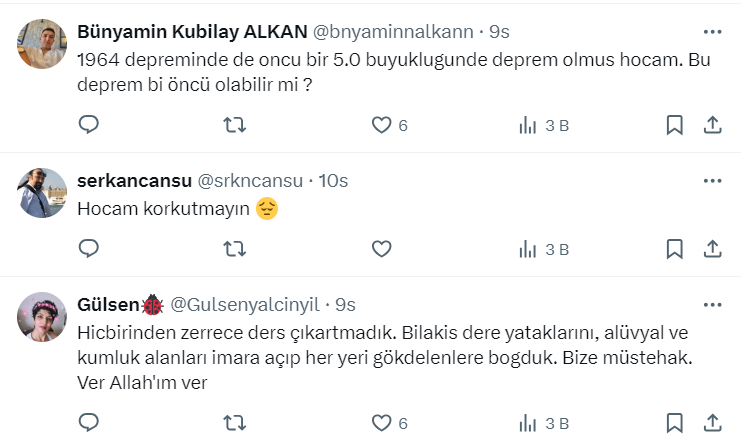Viewport: 741px width, 445px height.
Task: Share Gülsen's tweet
Action: [x=713, y=423]
